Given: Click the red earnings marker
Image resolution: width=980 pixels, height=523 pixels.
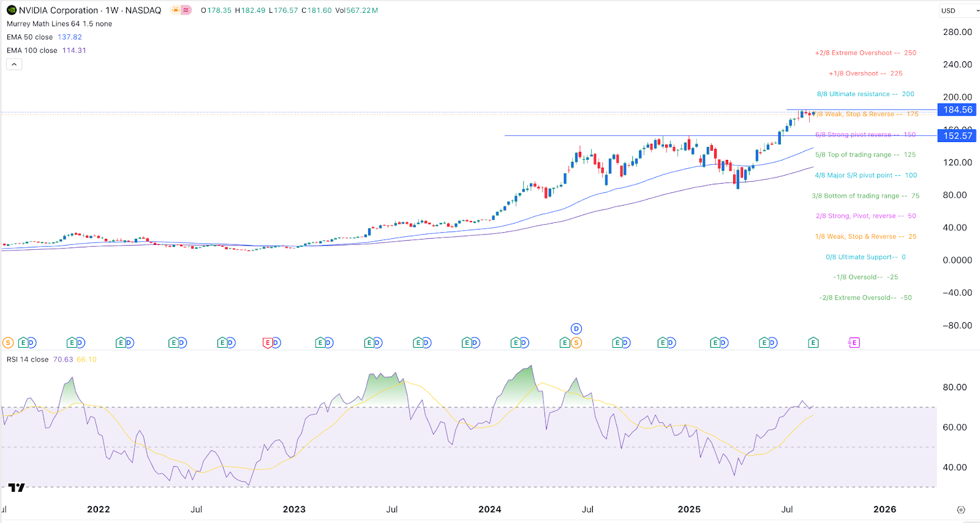Looking at the screenshot, I should 268,343.
